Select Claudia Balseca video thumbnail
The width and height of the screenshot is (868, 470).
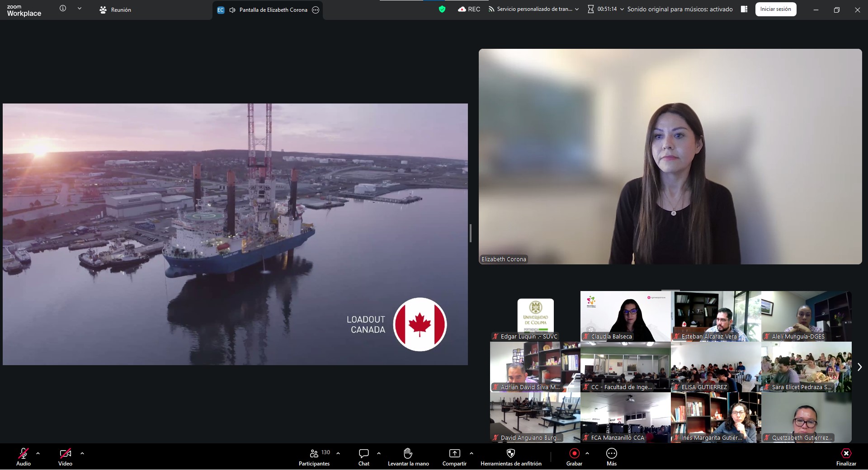626,316
